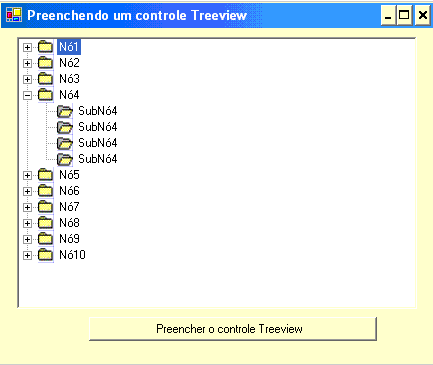Expand the Nó7 node with plus box
Image resolution: width=433 pixels, height=365 pixels.
[27, 207]
